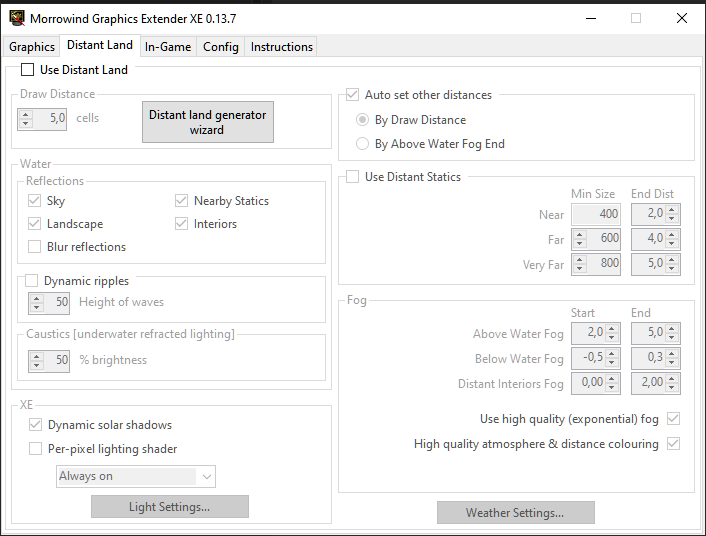This screenshot has width=706, height=536.
Task: Enable Dynamic ripples option
Action: pos(32,281)
